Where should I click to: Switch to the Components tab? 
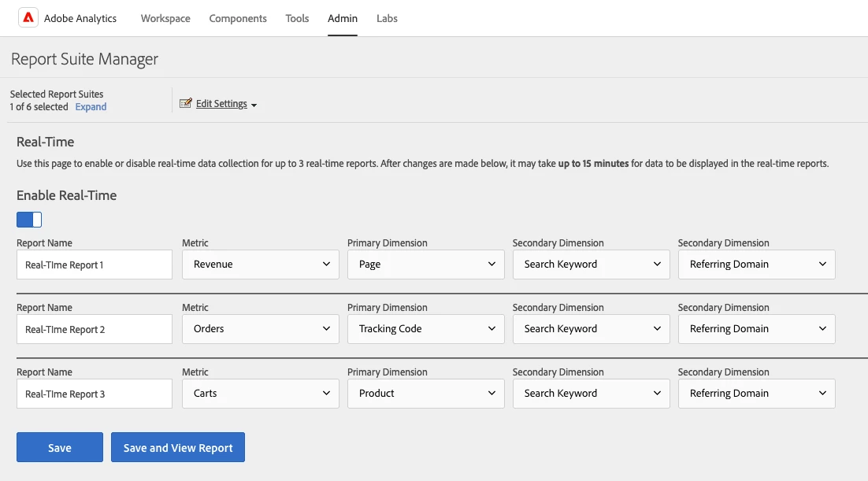(238, 18)
